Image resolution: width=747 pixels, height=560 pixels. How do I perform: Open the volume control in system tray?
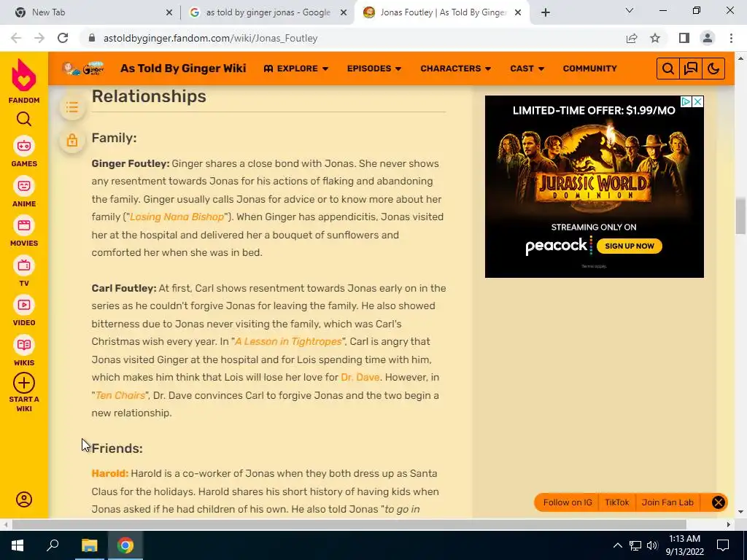pyautogui.click(x=653, y=545)
